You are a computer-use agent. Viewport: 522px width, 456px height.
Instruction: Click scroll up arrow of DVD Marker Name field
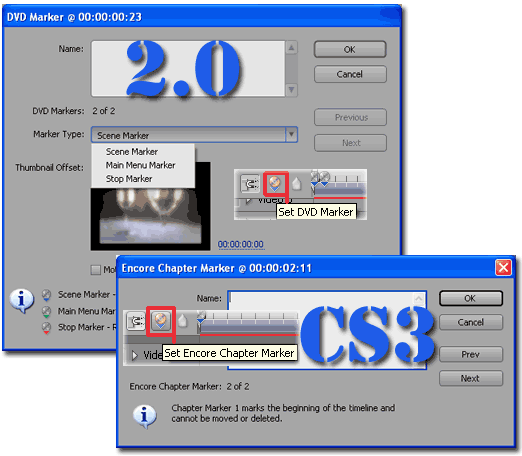point(291,48)
